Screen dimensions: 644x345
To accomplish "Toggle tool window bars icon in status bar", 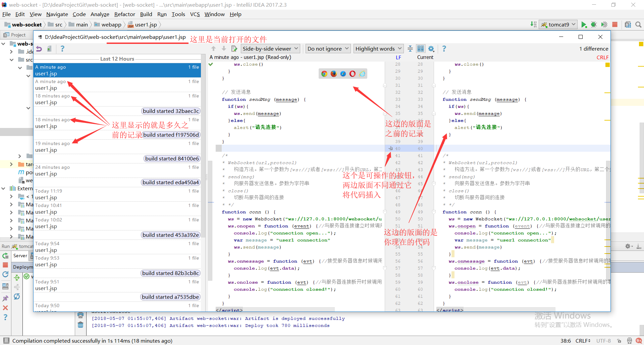I will click(6, 341).
